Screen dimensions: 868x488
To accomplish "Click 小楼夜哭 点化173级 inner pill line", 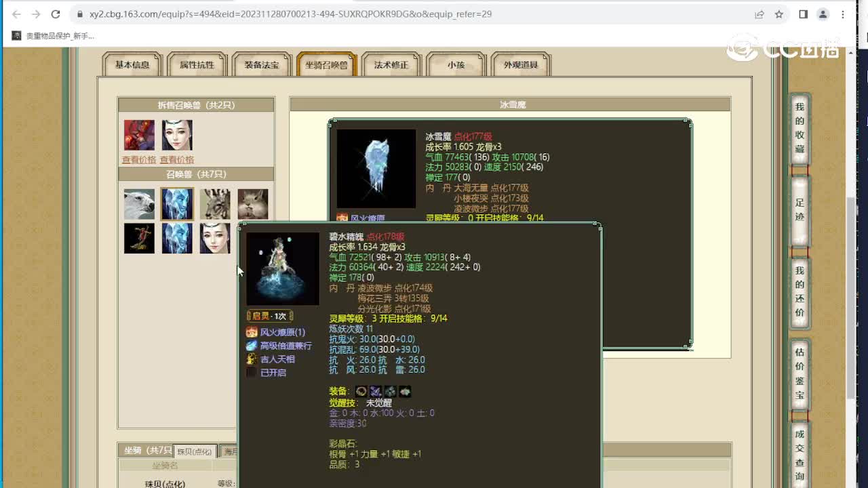I will point(491,198).
